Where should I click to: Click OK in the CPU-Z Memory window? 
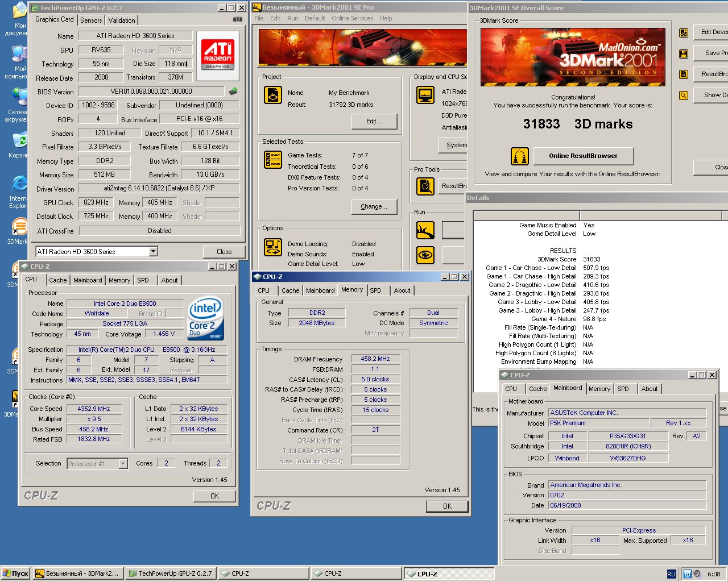447,506
